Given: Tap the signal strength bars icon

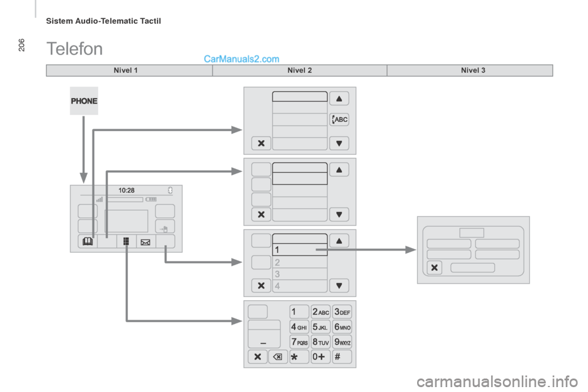Looking at the screenshot, I should click(99, 200).
